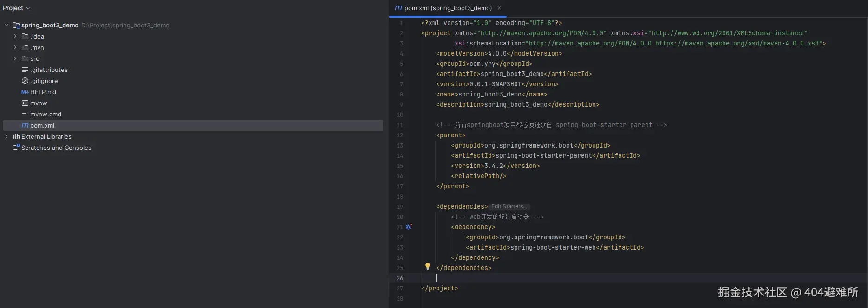The image size is (868, 308).
Task: Click the HELP.md markdown icon
Action: [25, 92]
